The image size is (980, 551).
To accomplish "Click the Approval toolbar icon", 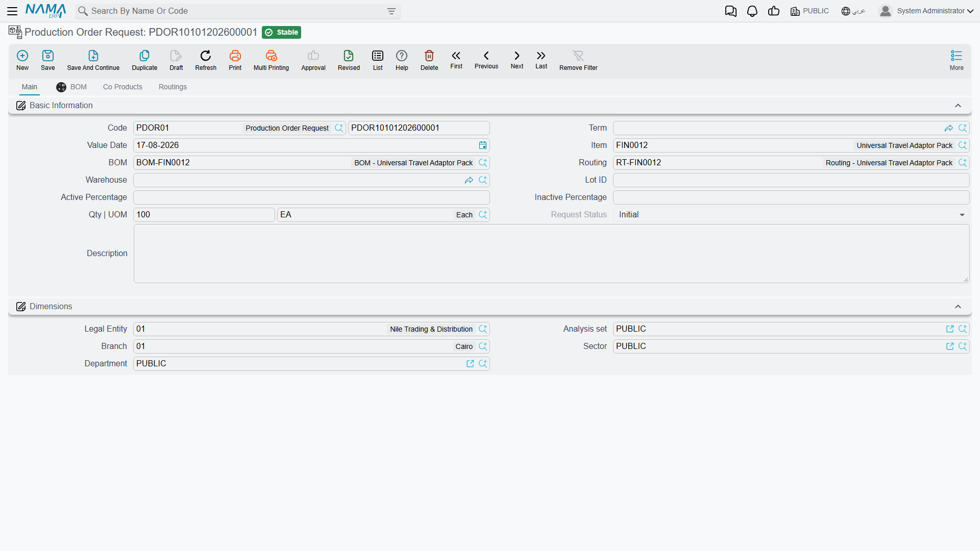I will (x=313, y=60).
